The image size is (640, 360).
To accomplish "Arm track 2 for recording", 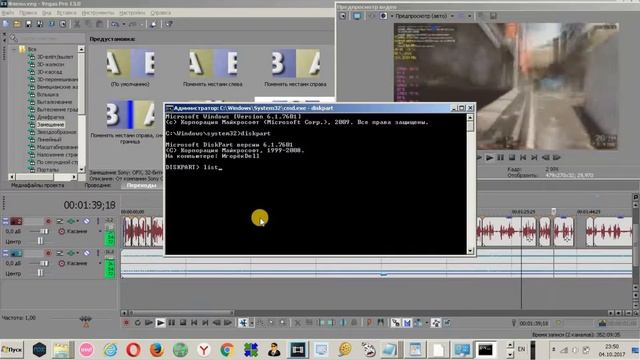I will (x=48, y=253).
